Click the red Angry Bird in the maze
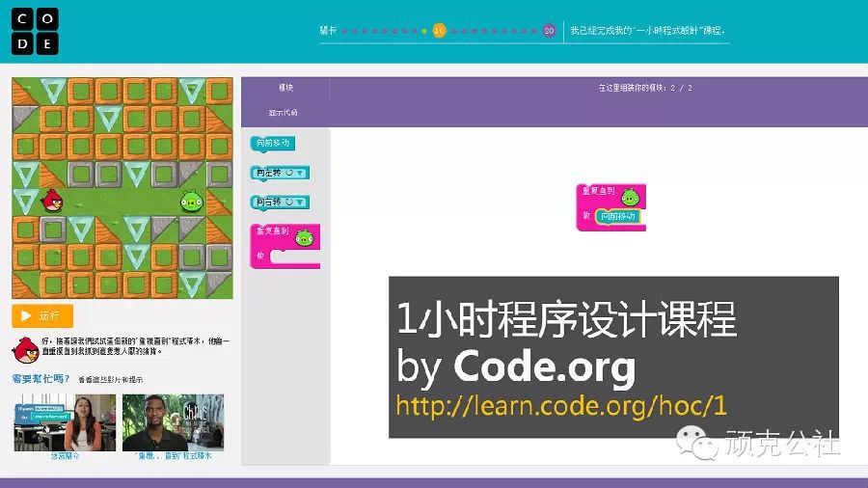 pos(53,201)
